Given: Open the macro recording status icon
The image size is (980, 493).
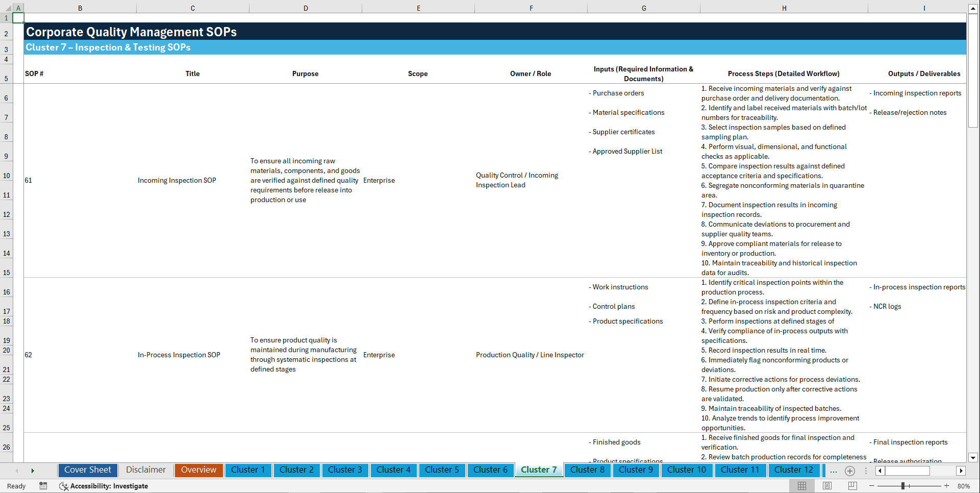Looking at the screenshot, I should point(43,486).
